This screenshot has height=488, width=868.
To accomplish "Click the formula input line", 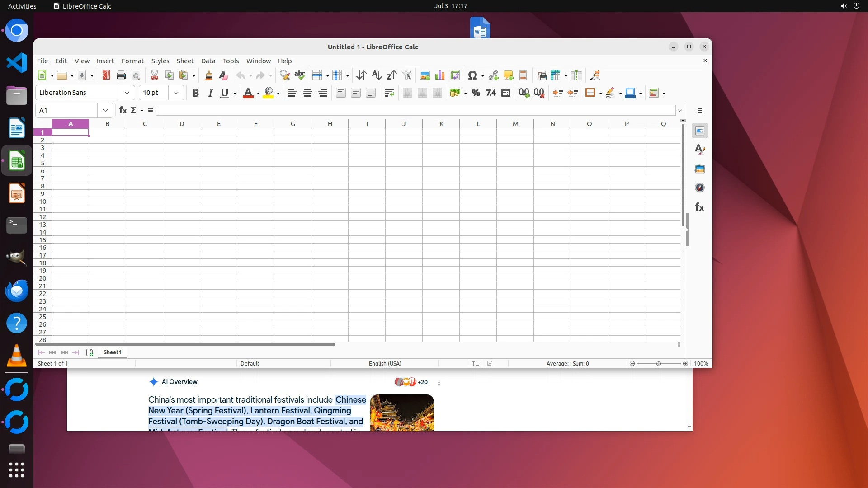I will (x=415, y=110).
